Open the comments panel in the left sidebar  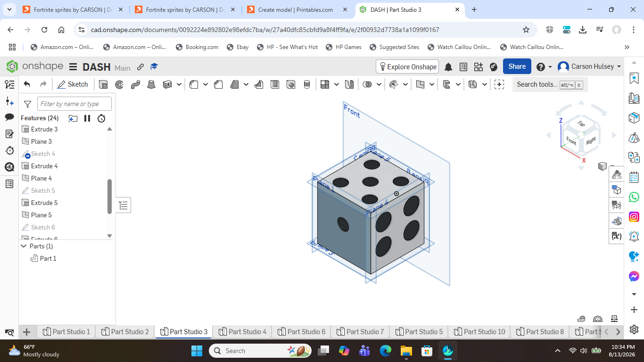pos(9,117)
